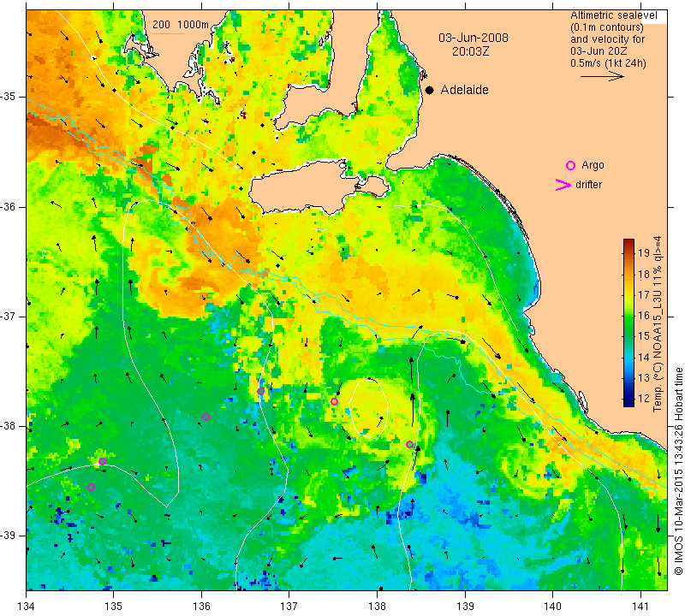Image resolution: width=685 pixels, height=616 pixels.
Task: Click the 0.5m/s velocity scale arrow
Action: click(602, 76)
